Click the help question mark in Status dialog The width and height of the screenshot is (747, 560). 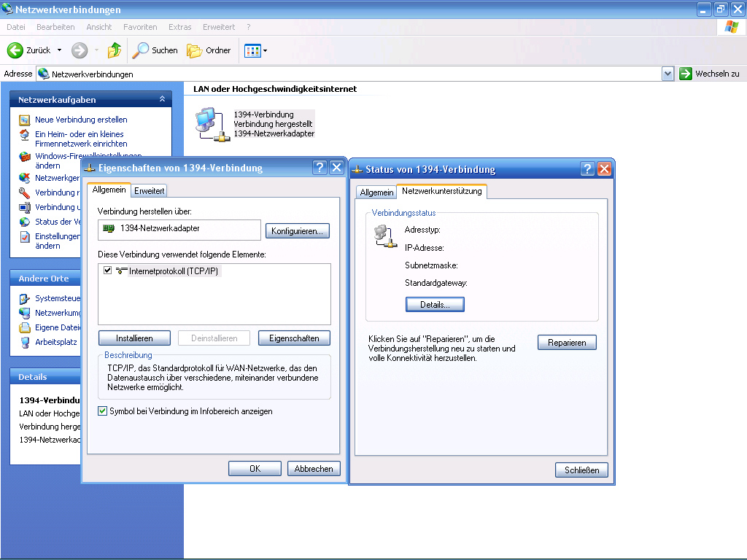click(x=587, y=169)
